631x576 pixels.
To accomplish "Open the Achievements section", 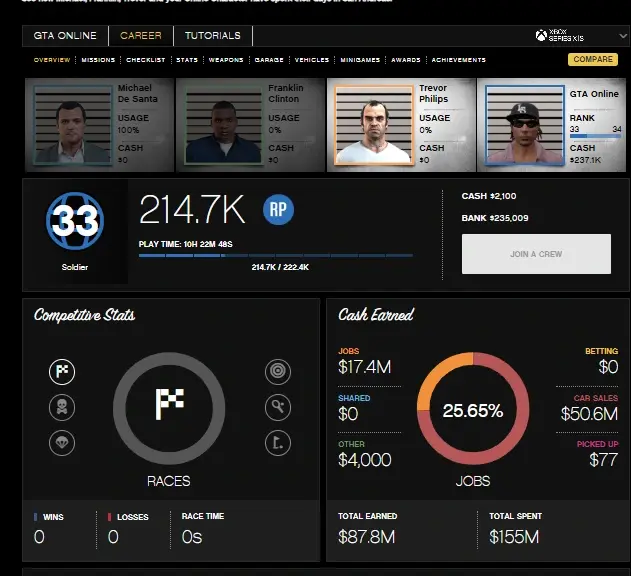I will click(x=458, y=60).
